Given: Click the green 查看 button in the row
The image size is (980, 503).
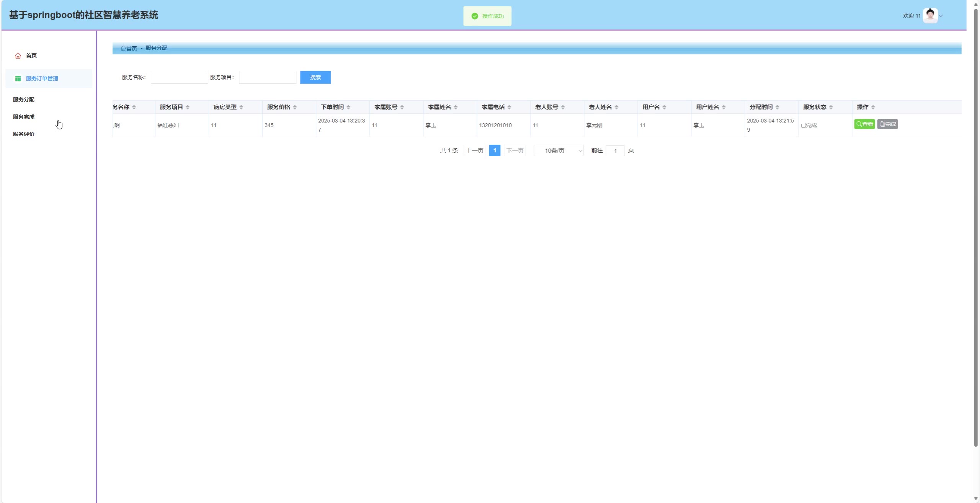Looking at the screenshot, I should point(864,124).
